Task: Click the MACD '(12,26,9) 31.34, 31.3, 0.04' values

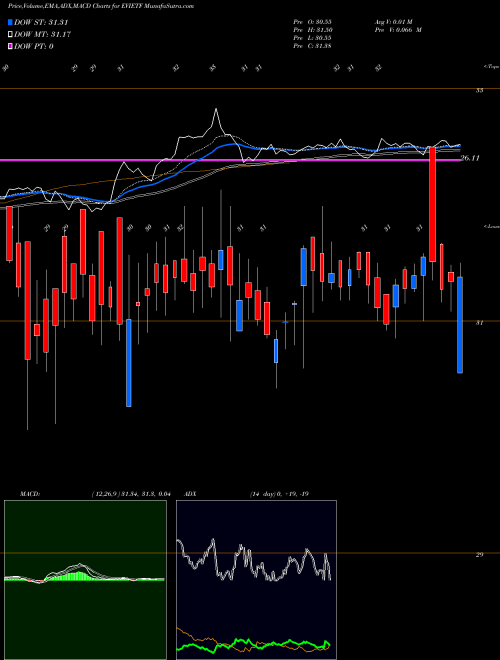Action: click(x=130, y=494)
